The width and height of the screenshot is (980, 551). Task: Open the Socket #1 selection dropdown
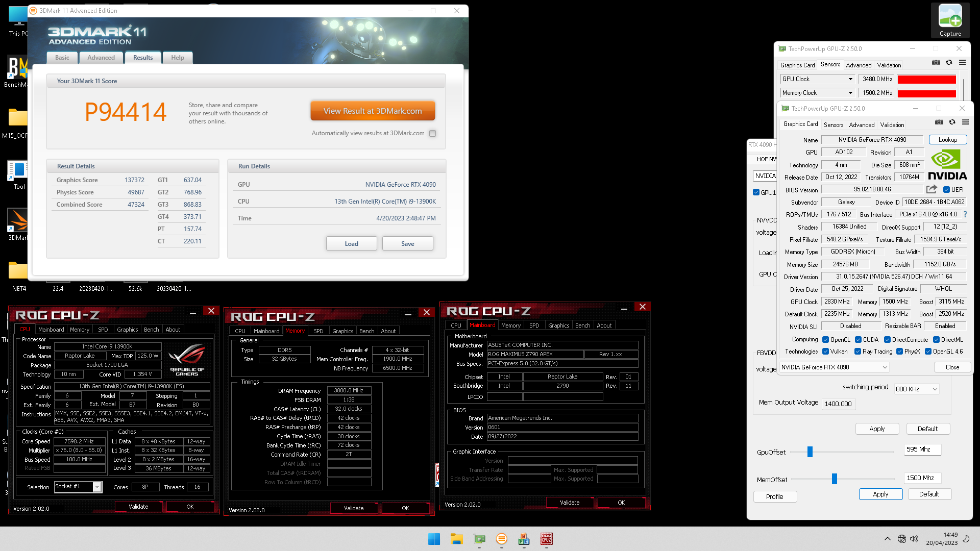tap(79, 487)
